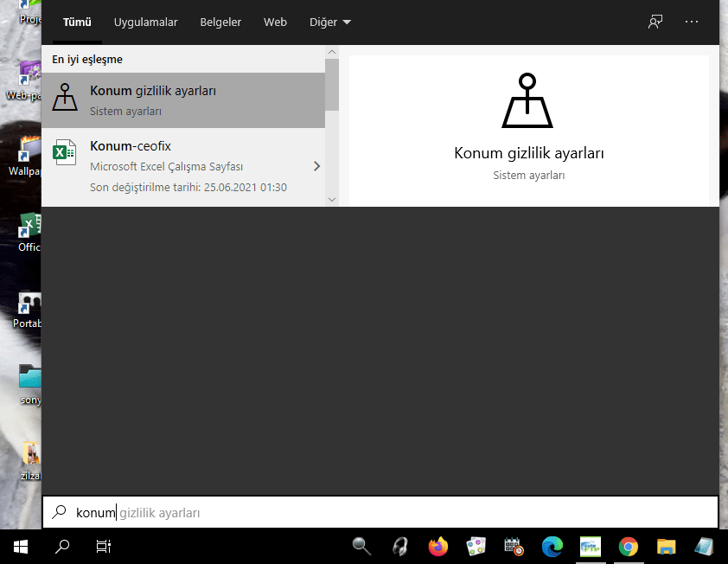Click 'Sistem ayarları' subtitle in preview pane
Image resolution: width=728 pixels, height=564 pixels.
click(x=529, y=175)
